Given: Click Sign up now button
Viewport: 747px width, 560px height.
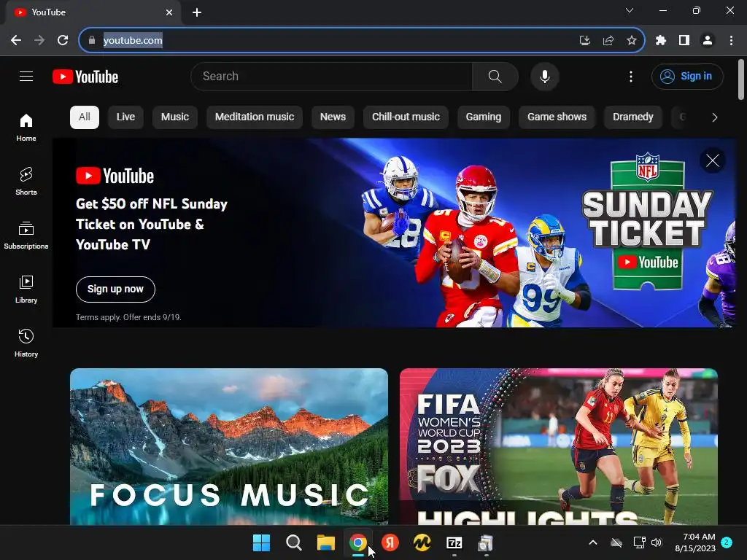Looking at the screenshot, I should [115, 289].
